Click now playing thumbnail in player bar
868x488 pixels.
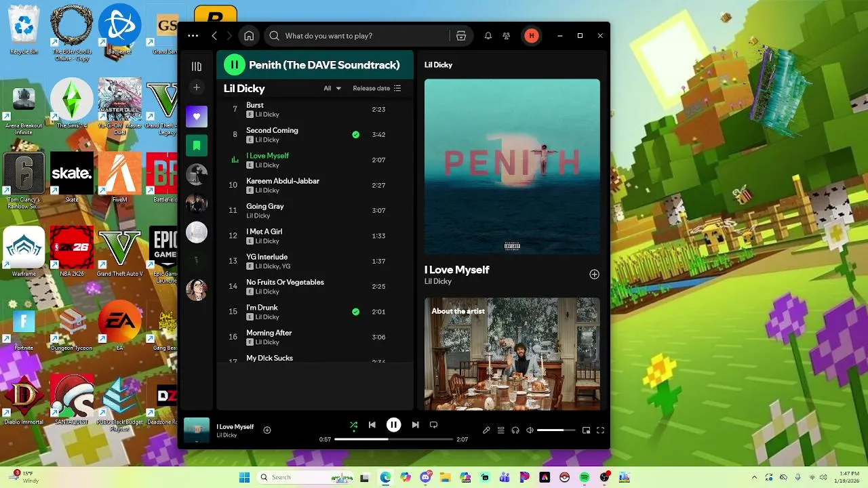(197, 430)
